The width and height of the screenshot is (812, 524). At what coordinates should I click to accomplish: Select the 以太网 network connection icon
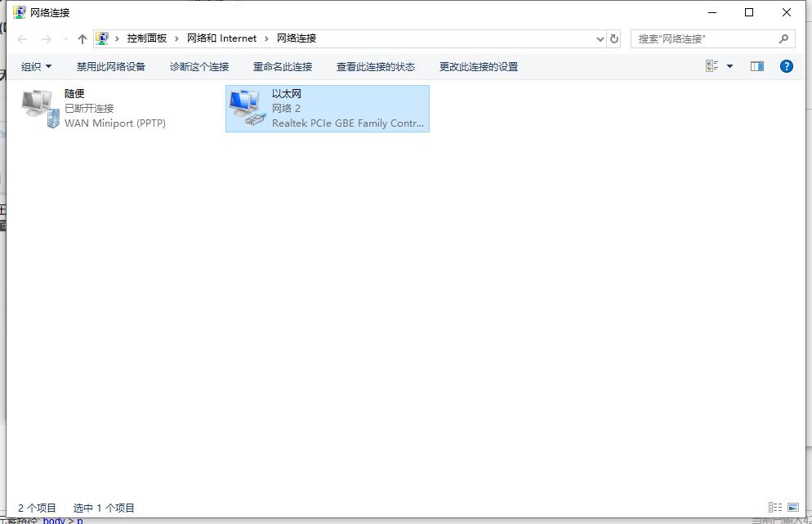tap(327, 107)
